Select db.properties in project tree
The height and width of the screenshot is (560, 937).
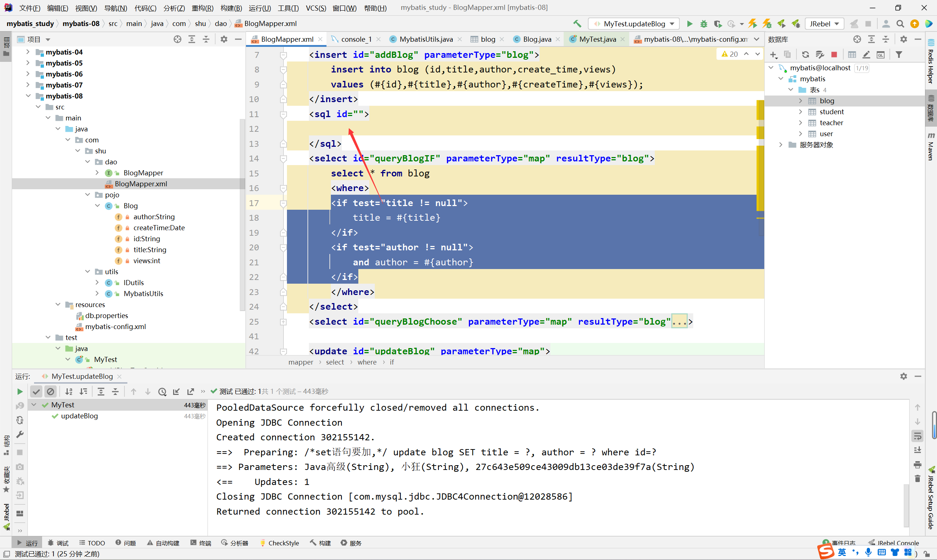107,316
